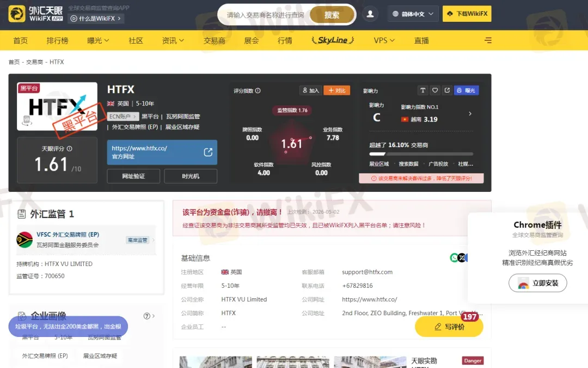The width and height of the screenshot is (588, 368).
Task: Click the 搜索数据 influence label
Action: pos(408,164)
